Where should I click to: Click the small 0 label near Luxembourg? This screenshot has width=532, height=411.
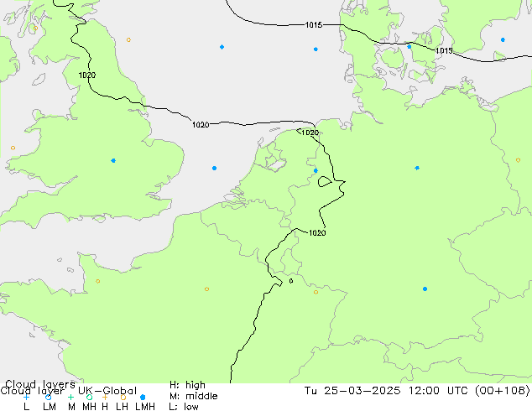[291, 281]
